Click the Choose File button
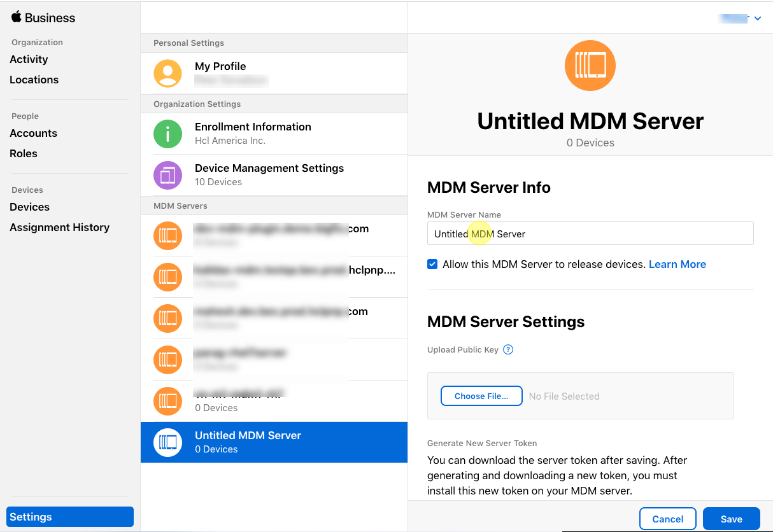 coord(481,396)
